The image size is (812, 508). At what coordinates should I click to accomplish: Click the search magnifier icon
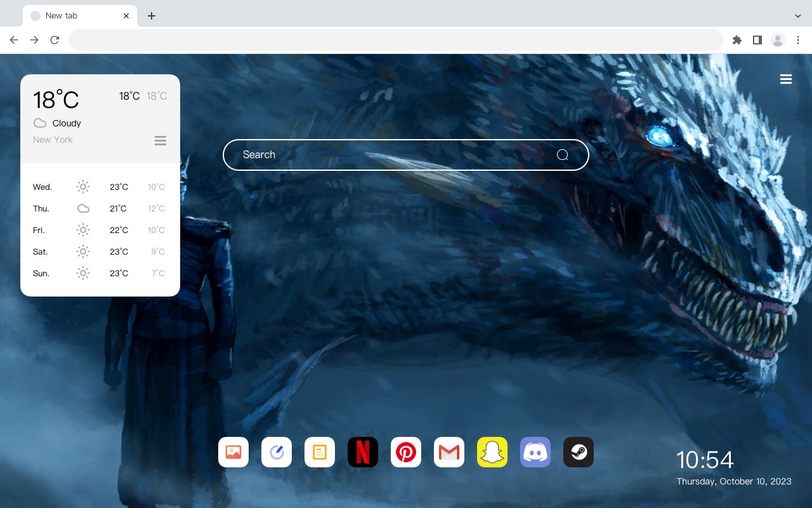click(x=563, y=155)
